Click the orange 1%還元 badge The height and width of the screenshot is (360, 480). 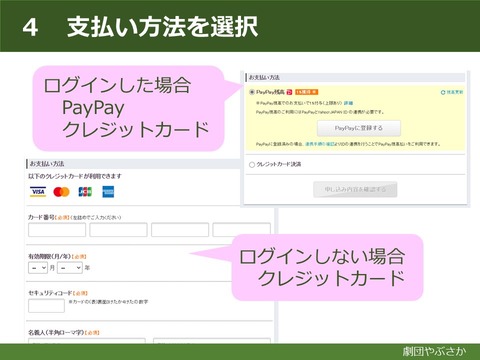pyautogui.click(x=306, y=92)
